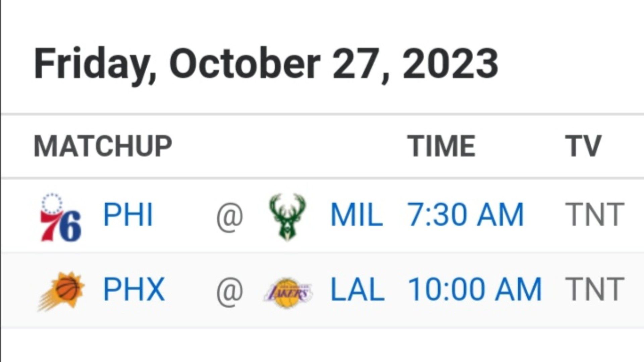Viewport: 644px width, 362px height.
Task: Open the LAL team link
Action: (x=357, y=289)
